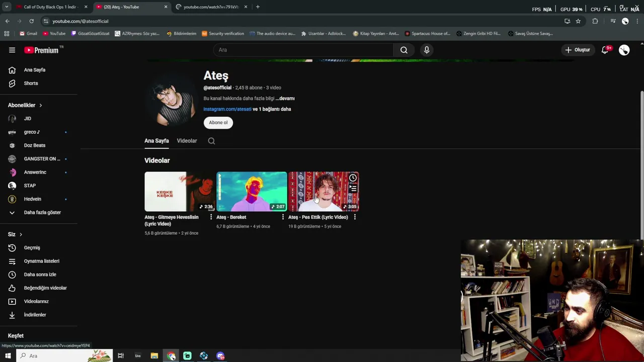Open Task View on the taskbar
The height and width of the screenshot is (362, 644).
tap(121, 356)
